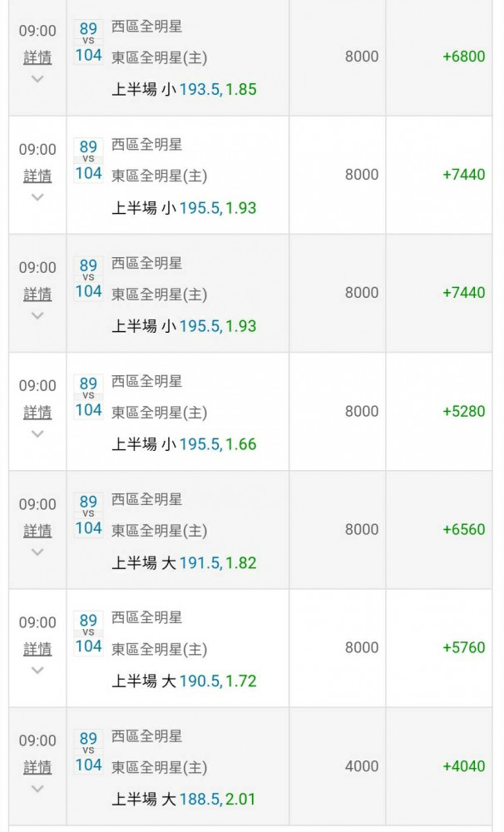Click score badge in the 190.5, 1.72 row

click(88, 633)
